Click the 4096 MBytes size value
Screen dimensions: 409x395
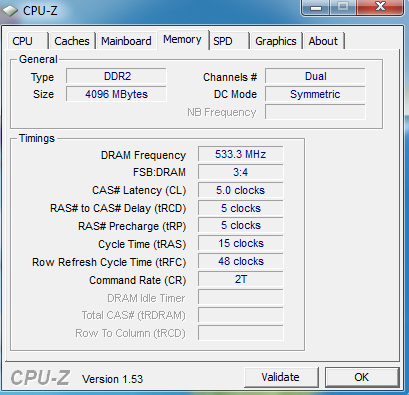pos(116,94)
